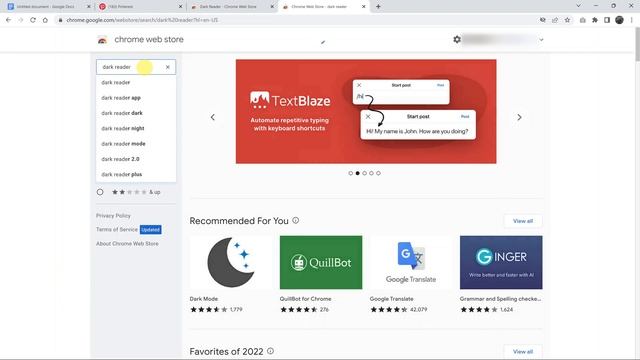
Task: Open the Google Translate extension card
Action: click(x=411, y=274)
